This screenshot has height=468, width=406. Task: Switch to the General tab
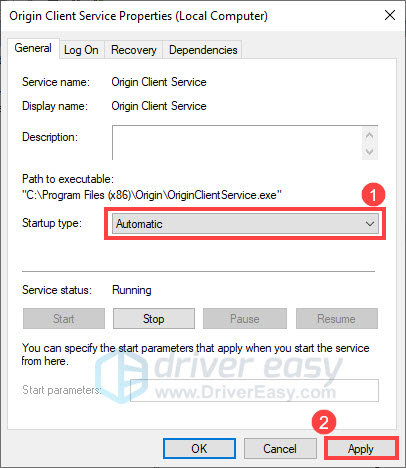click(33, 48)
